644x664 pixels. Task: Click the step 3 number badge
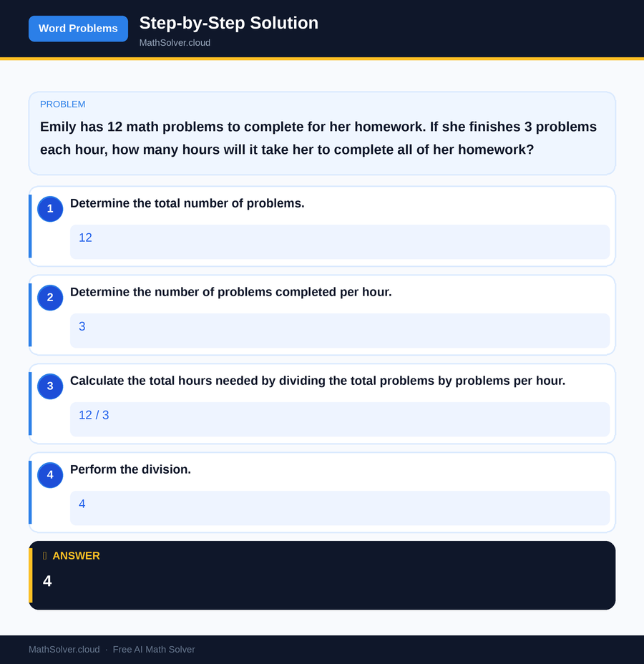[x=49, y=386]
